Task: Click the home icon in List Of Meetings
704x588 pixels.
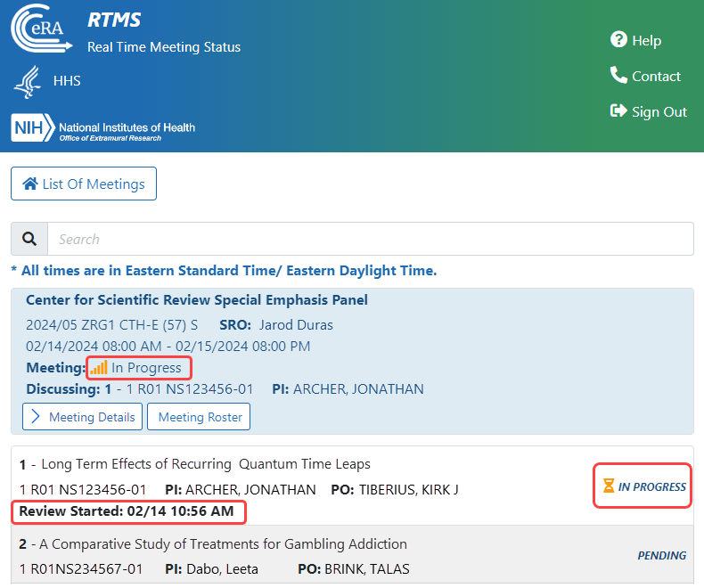Action: pyautogui.click(x=30, y=184)
